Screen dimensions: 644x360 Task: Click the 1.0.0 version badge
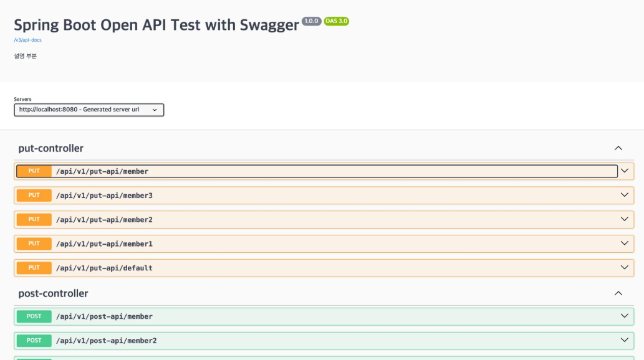(x=311, y=21)
